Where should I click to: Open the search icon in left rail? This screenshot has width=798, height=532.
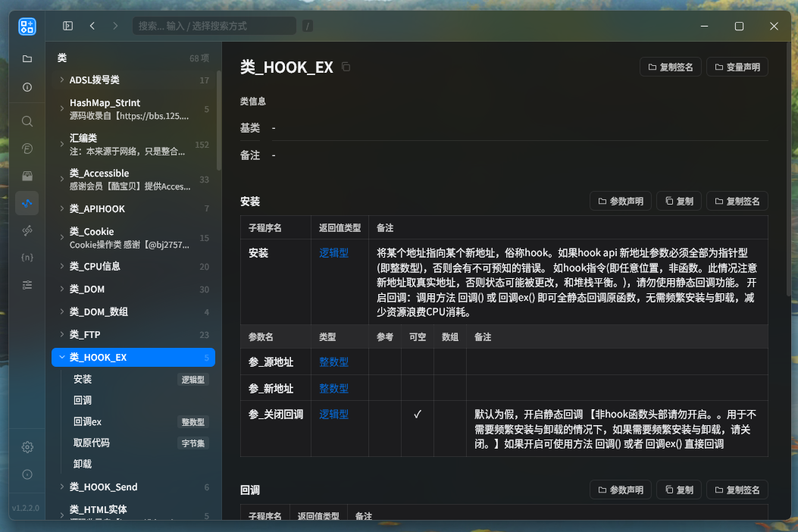pyautogui.click(x=27, y=121)
